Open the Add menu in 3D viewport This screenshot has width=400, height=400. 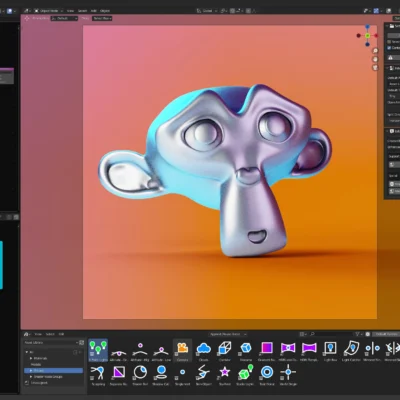pyautogui.click(x=94, y=11)
